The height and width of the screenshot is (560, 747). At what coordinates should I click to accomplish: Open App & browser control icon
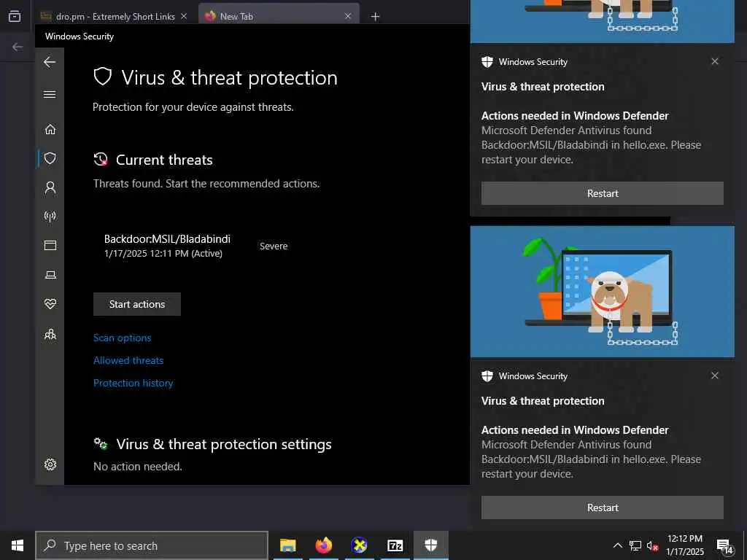coord(50,245)
